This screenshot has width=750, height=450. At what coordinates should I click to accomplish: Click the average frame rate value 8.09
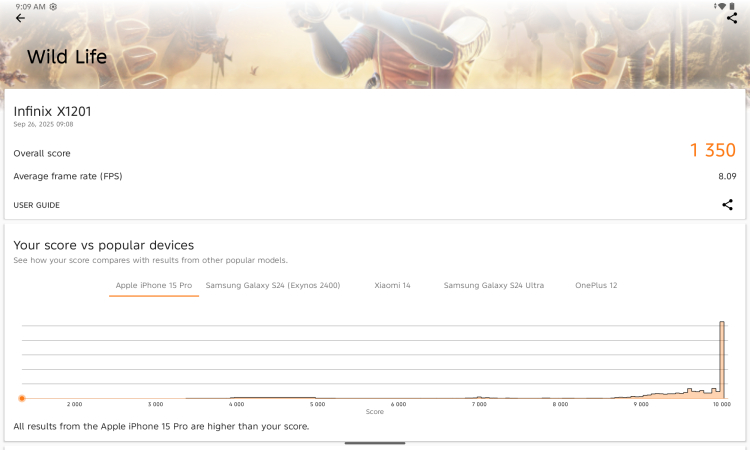point(727,176)
